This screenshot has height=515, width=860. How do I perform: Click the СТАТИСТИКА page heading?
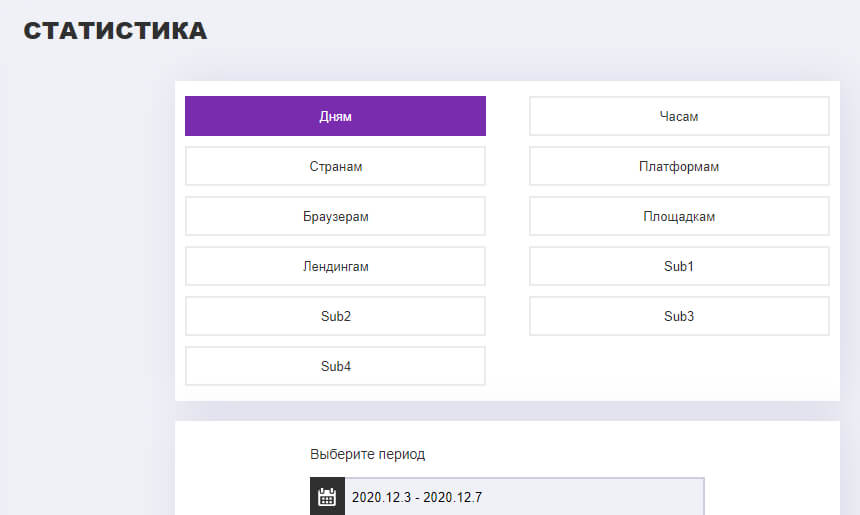(x=115, y=31)
